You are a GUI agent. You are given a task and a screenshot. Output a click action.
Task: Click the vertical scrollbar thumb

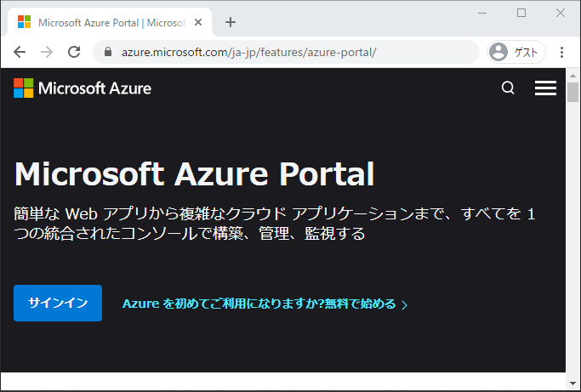point(572,92)
